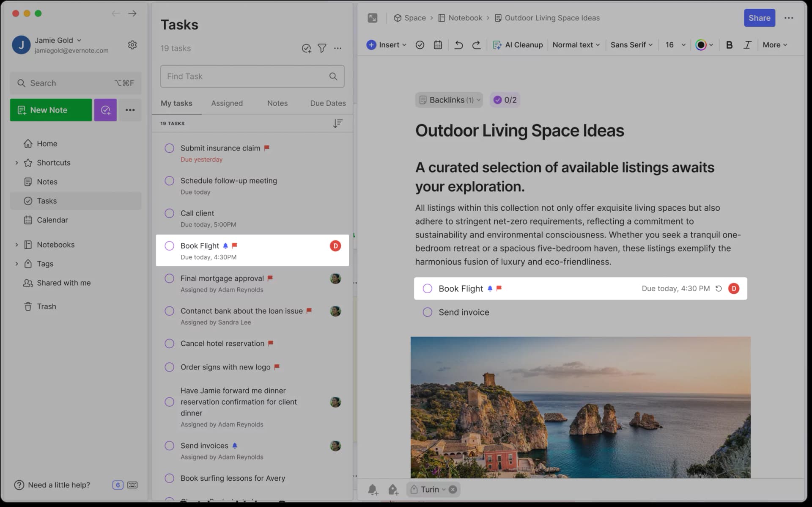Click the Find Task search field

[252, 77]
